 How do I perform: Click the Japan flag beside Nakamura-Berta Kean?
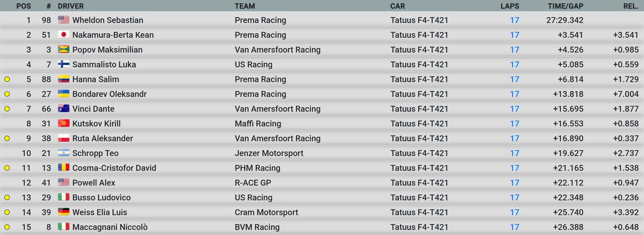64,35
